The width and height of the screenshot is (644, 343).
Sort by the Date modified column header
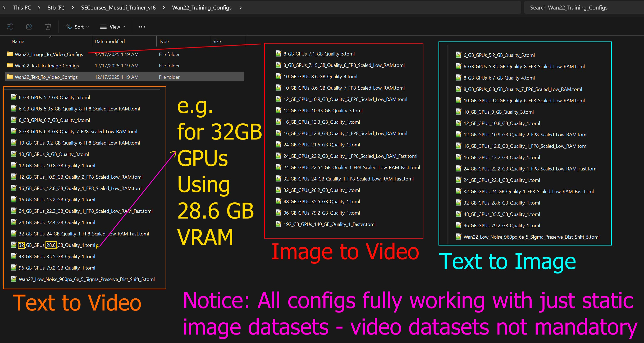(110, 41)
